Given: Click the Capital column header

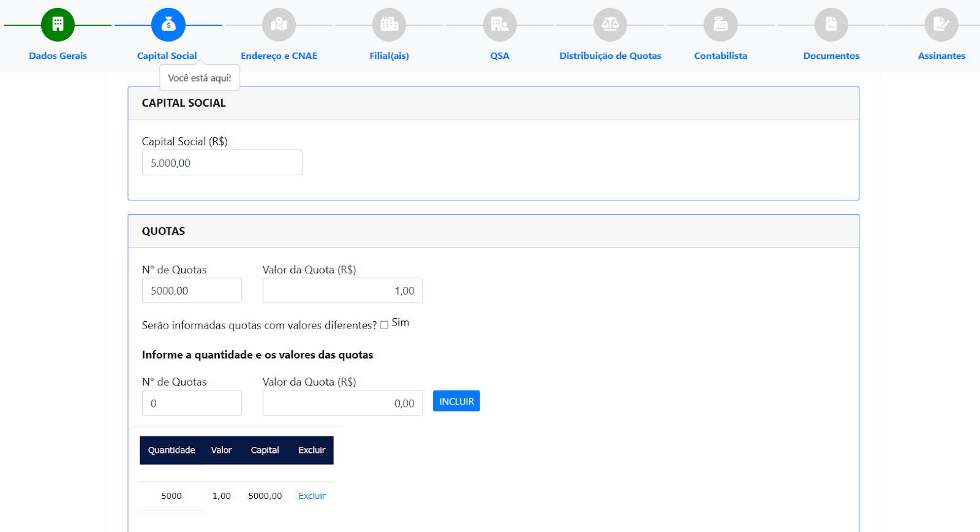Looking at the screenshot, I should click(x=265, y=450).
